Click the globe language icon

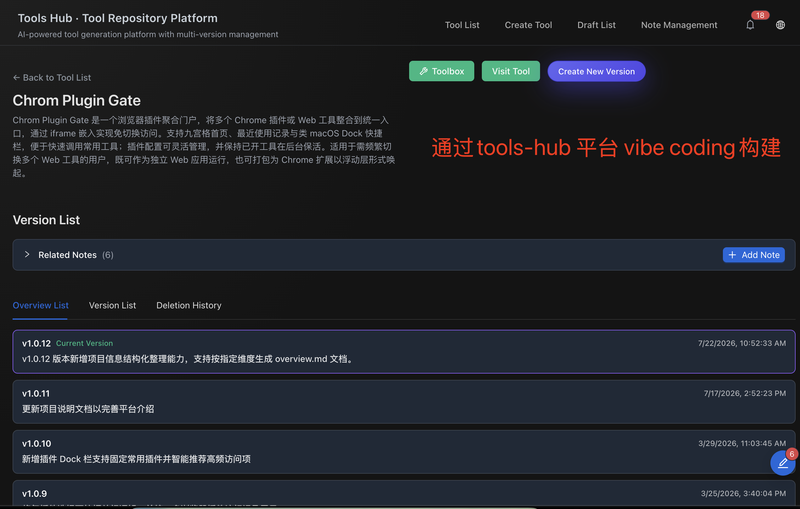tap(780, 25)
